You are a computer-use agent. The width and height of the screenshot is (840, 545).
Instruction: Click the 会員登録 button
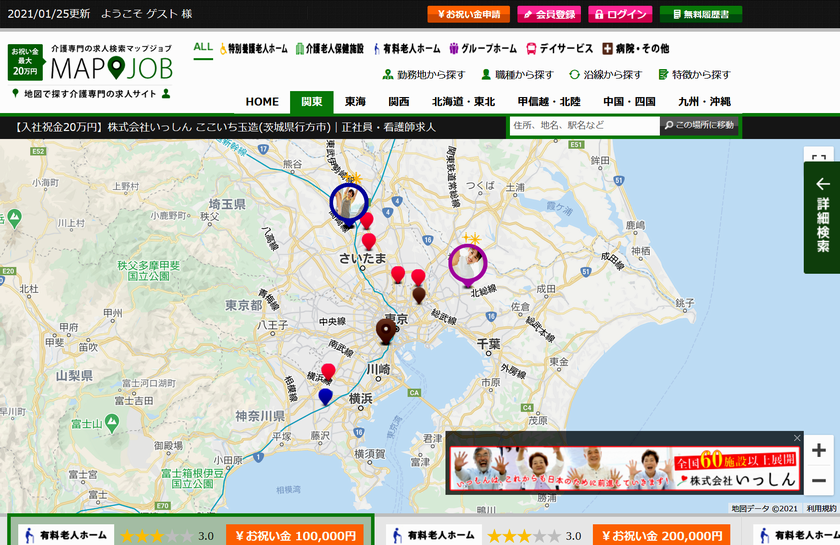point(549,14)
